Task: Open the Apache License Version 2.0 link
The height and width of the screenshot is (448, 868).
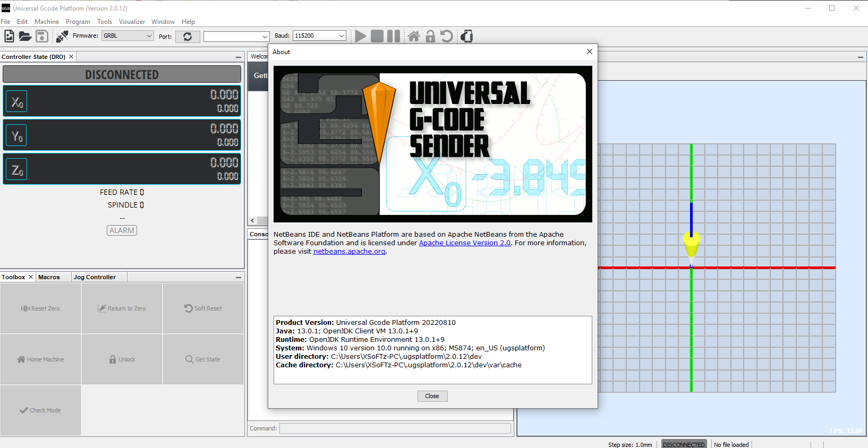Action: [464, 243]
